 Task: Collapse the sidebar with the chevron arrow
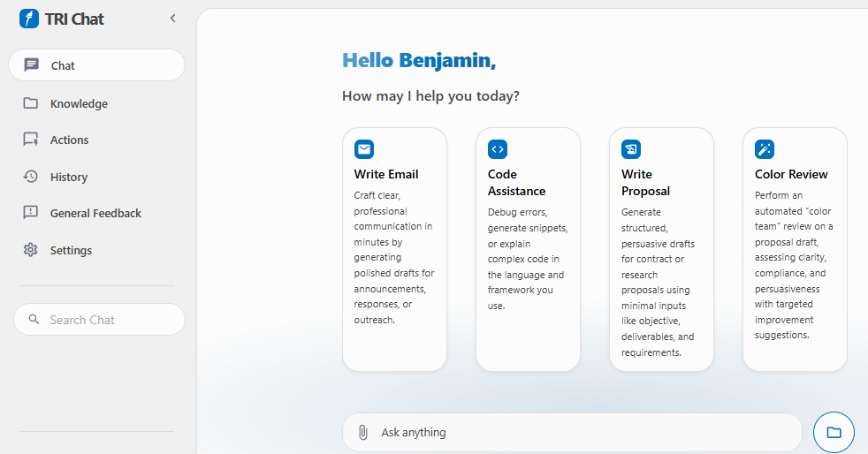pos(172,19)
